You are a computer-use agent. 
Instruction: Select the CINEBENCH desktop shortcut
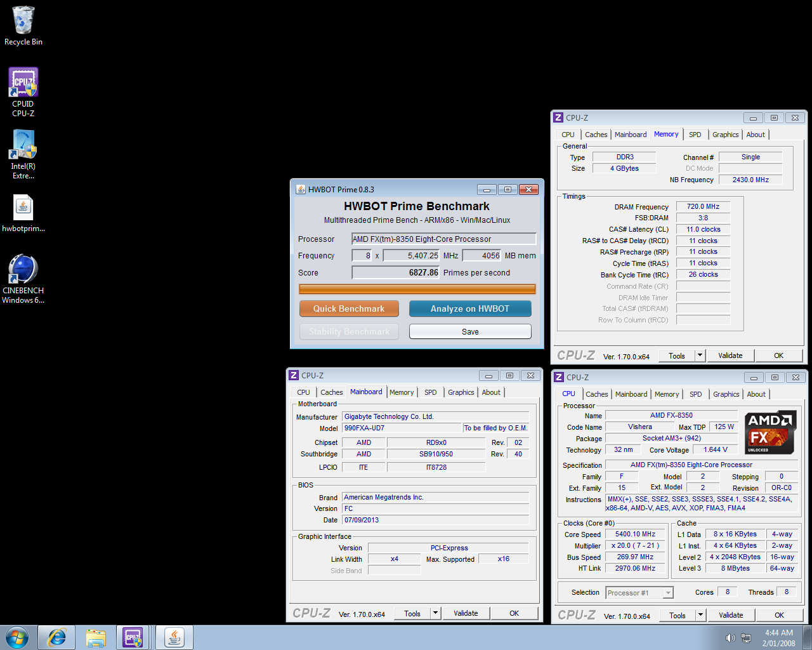[23, 279]
